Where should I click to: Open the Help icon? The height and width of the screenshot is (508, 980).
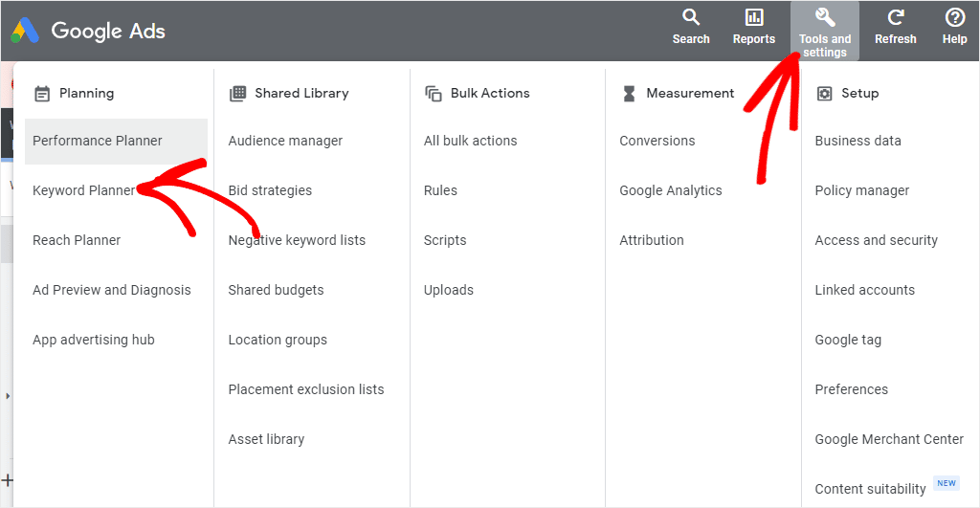[x=954, y=17]
